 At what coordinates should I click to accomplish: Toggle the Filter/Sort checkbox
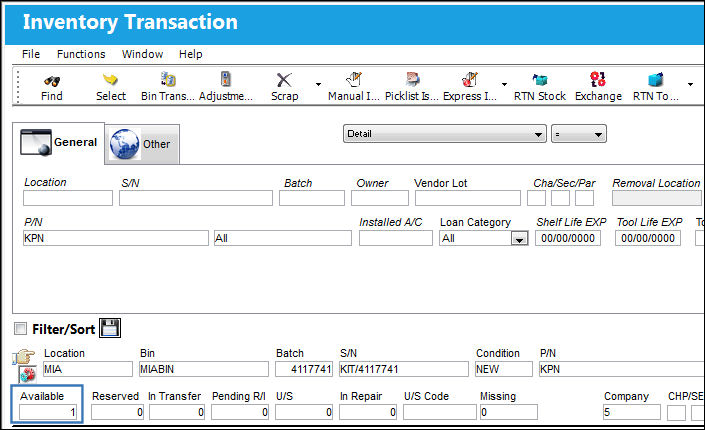20,329
